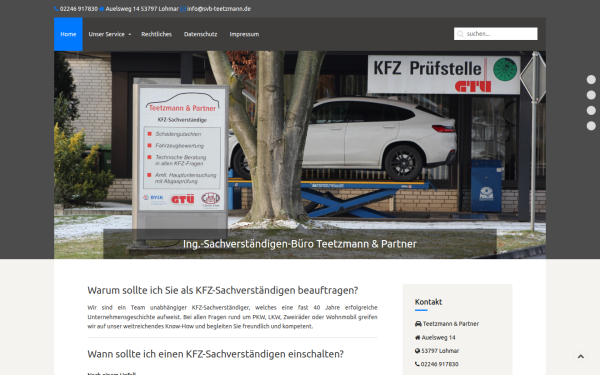The height and width of the screenshot is (375, 600).
Task: Click heading Wann sollte ich einen KFZ-Sachverständigen einschalten
Action: tap(215, 354)
